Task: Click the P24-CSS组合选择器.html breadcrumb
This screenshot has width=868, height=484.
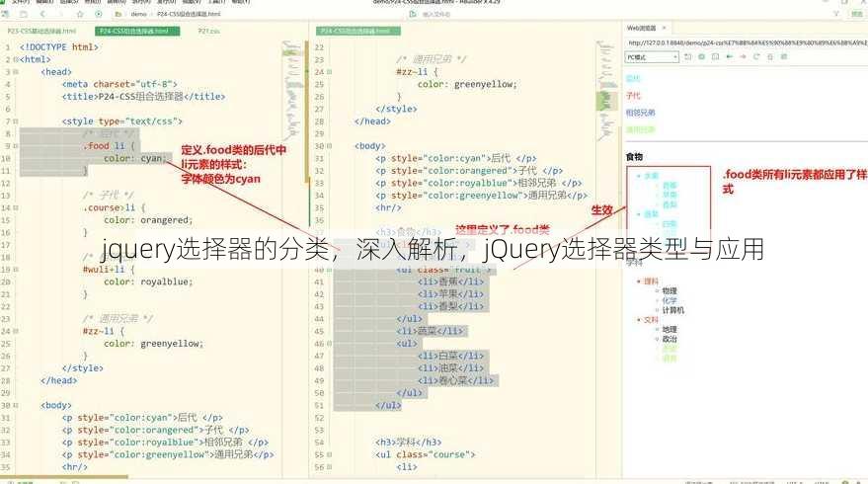Action: point(189,14)
